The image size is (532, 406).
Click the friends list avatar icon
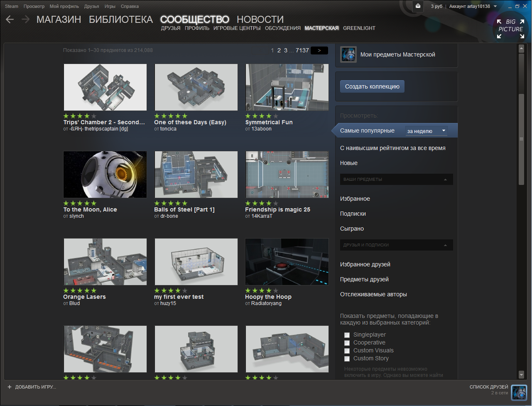click(x=519, y=392)
